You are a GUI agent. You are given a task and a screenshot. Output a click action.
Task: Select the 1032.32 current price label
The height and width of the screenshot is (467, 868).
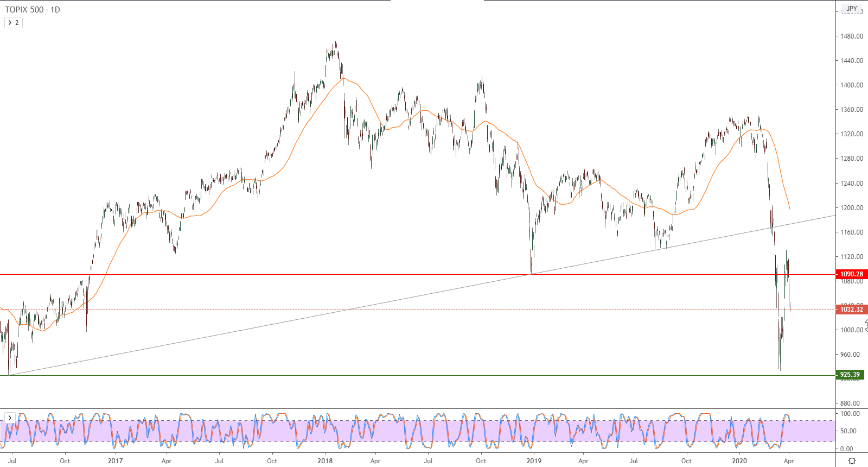coord(851,310)
